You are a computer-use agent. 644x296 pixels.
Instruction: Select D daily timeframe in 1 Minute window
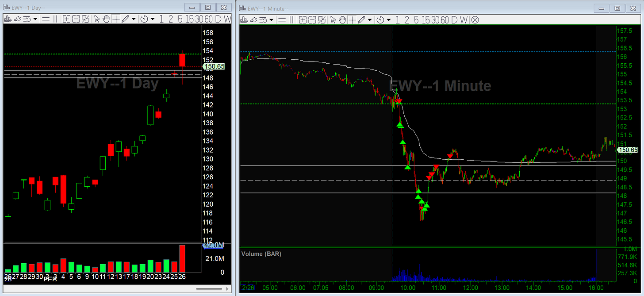454,20
